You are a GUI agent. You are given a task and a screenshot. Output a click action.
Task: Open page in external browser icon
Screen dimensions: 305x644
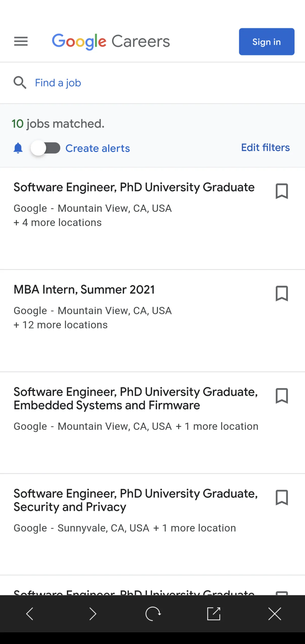click(214, 614)
